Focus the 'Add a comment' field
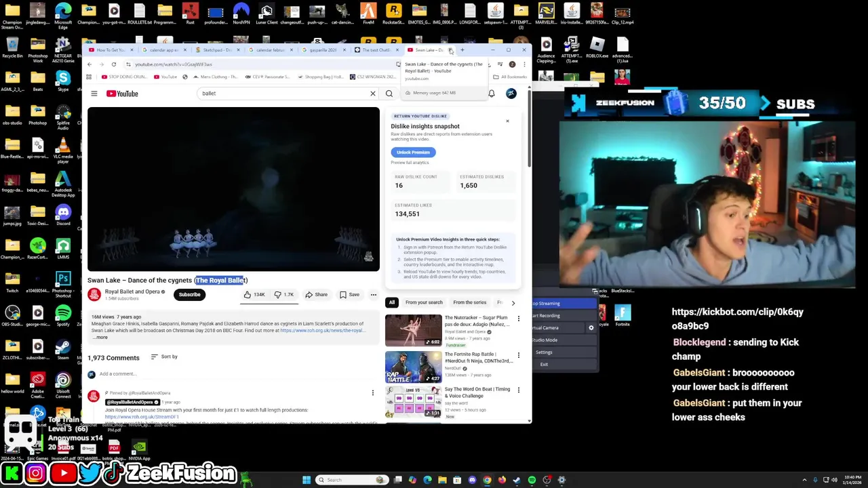This screenshot has width=868, height=488. pos(237,374)
